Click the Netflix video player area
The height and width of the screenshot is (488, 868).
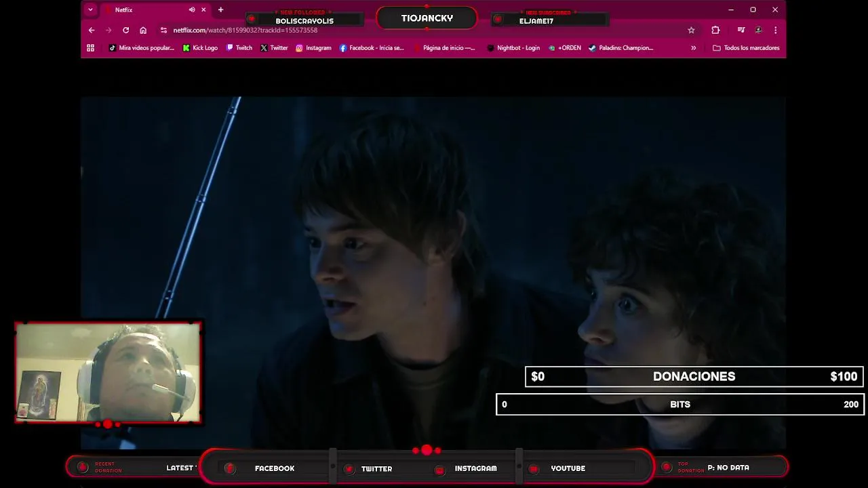tap(433, 272)
